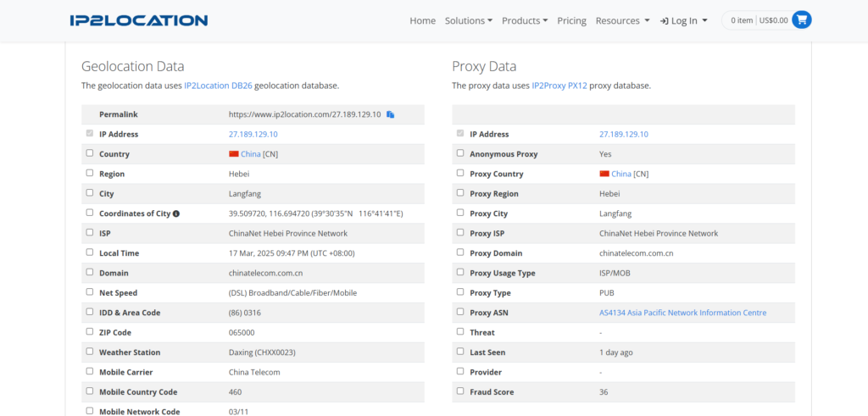Image resolution: width=868 pixels, height=416 pixels.
Task: Open the Products dropdown menu
Action: pos(525,20)
